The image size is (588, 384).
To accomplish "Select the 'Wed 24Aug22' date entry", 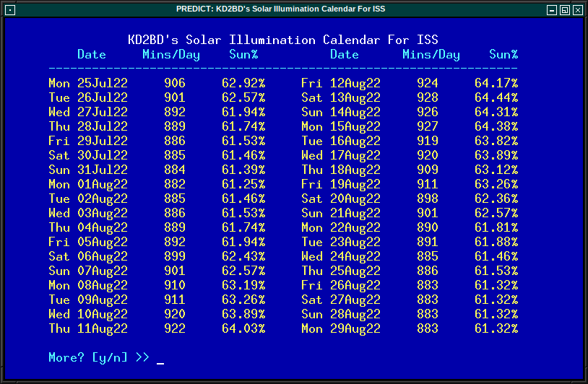I will (341, 256).
